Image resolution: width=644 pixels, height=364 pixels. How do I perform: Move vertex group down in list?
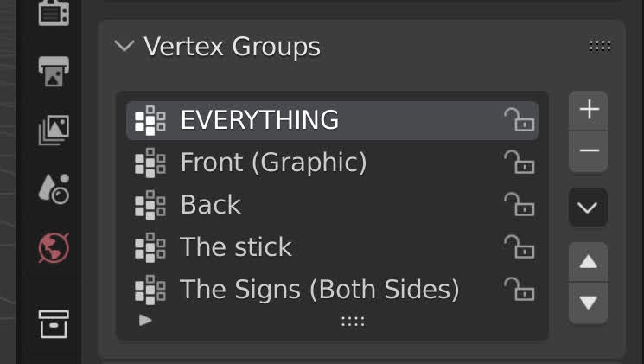pos(589,303)
